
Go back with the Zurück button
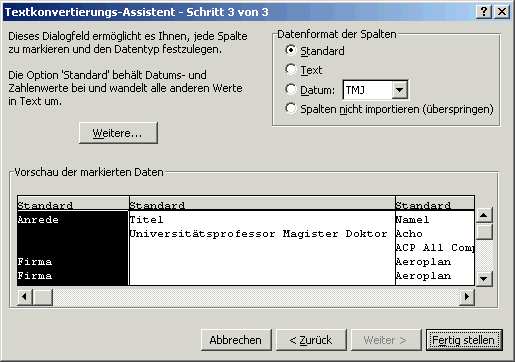coord(311,340)
